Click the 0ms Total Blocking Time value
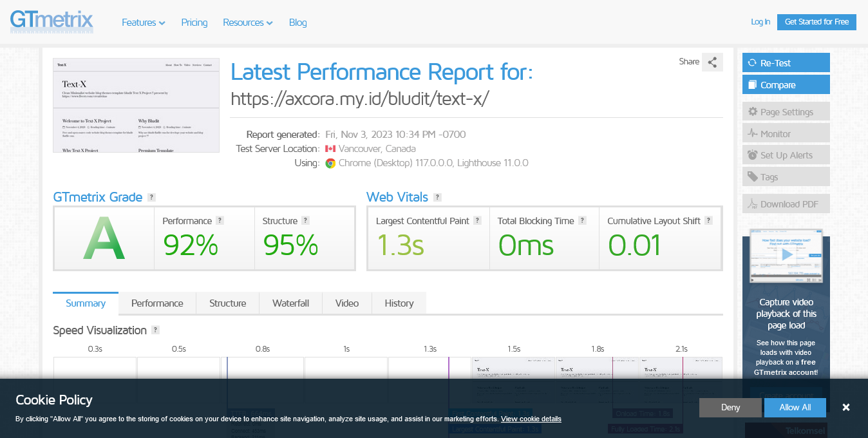Image resolution: width=868 pixels, height=438 pixels. (526, 245)
